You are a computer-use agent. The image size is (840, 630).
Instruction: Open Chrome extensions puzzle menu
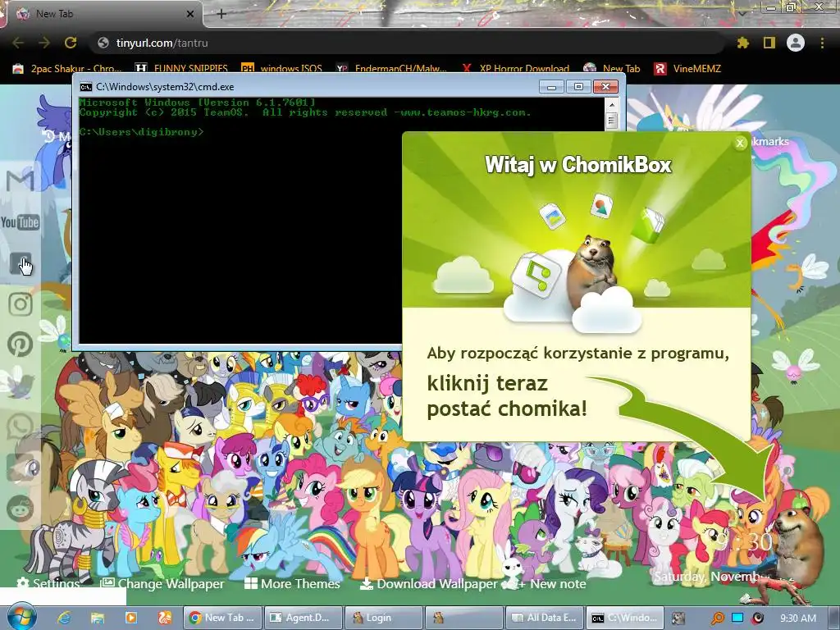pyautogui.click(x=742, y=43)
